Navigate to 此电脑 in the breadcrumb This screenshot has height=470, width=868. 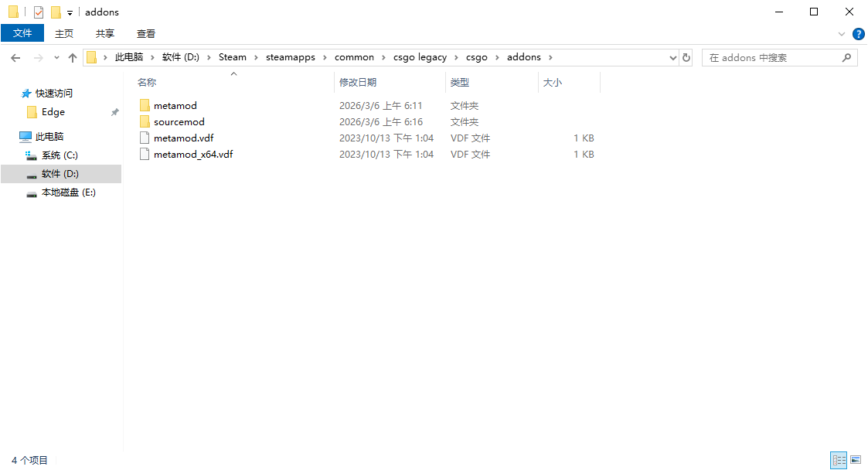click(129, 57)
